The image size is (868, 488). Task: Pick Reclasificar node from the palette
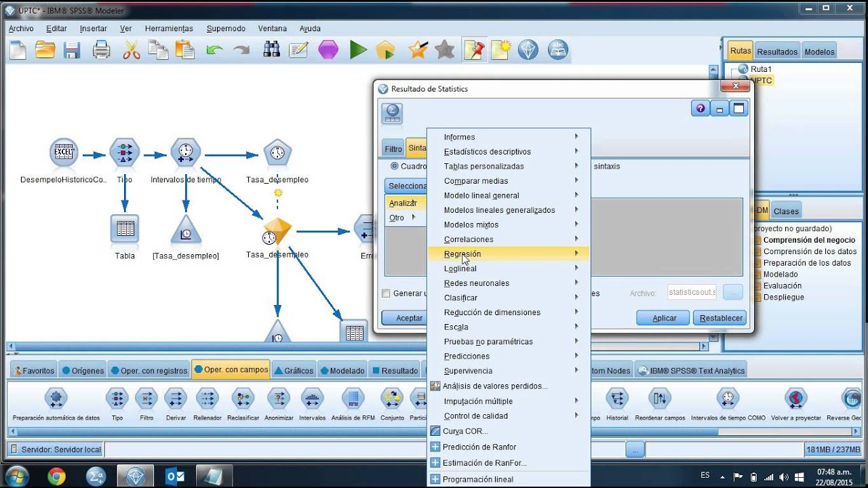pyautogui.click(x=243, y=399)
